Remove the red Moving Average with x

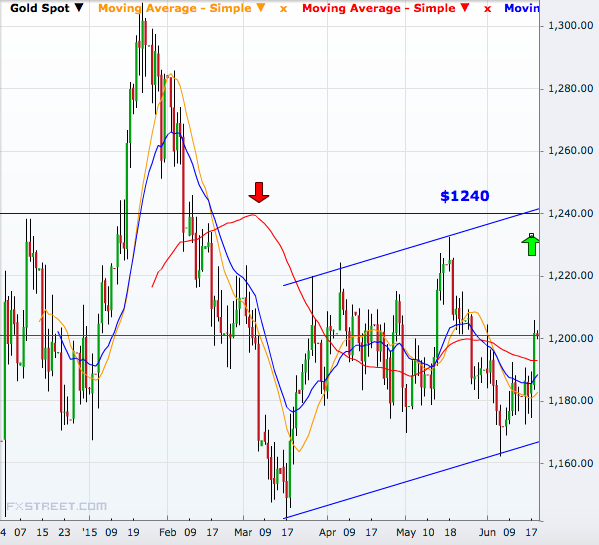pyautogui.click(x=487, y=9)
